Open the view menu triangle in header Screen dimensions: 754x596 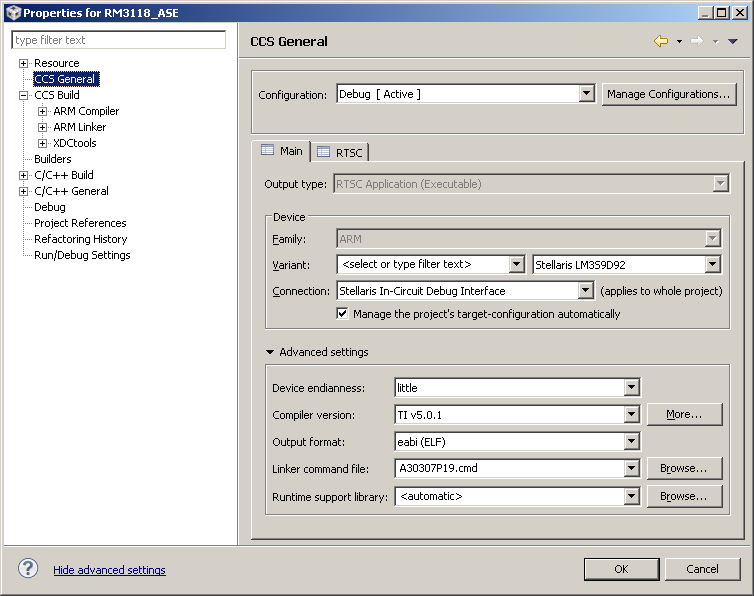click(x=733, y=42)
